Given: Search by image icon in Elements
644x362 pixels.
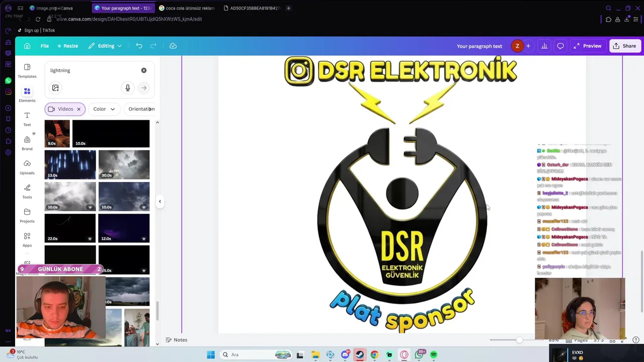Looking at the screenshot, I should click(x=55, y=88).
